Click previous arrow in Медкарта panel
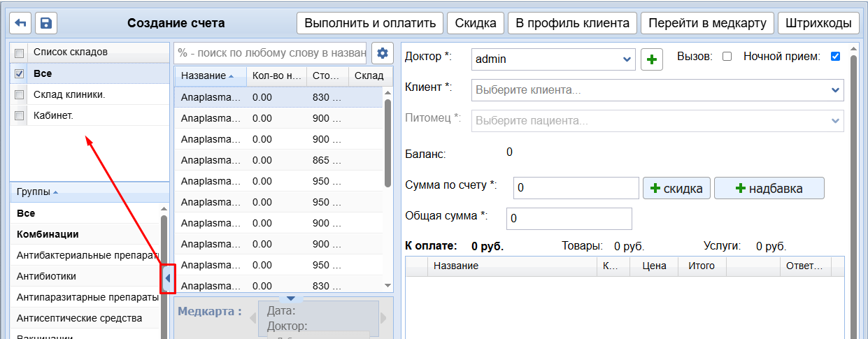Image resolution: width=868 pixels, height=339 pixels. click(x=252, y=318)
